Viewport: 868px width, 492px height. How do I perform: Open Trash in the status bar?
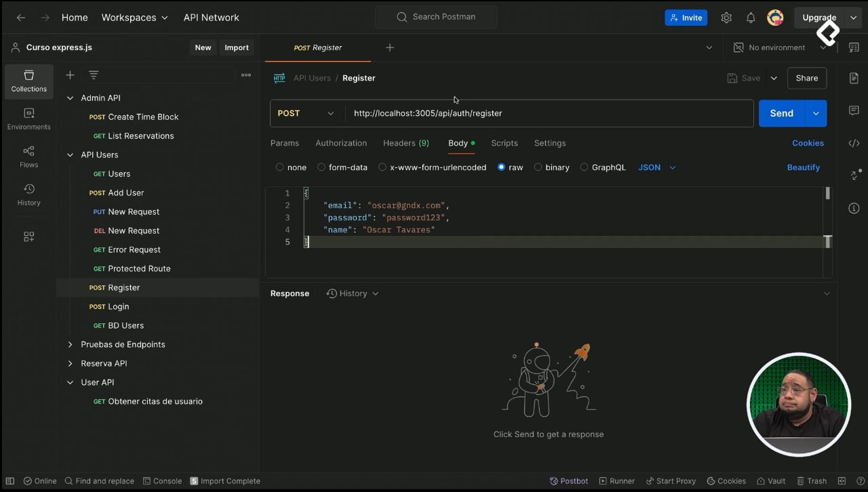coord(811,481)
